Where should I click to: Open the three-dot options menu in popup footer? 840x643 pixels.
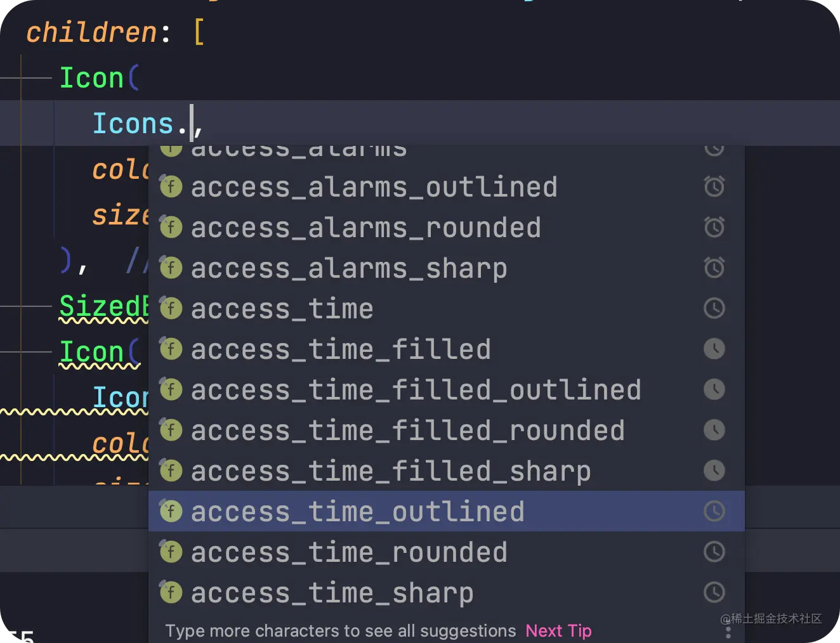[x=728, y=632]
